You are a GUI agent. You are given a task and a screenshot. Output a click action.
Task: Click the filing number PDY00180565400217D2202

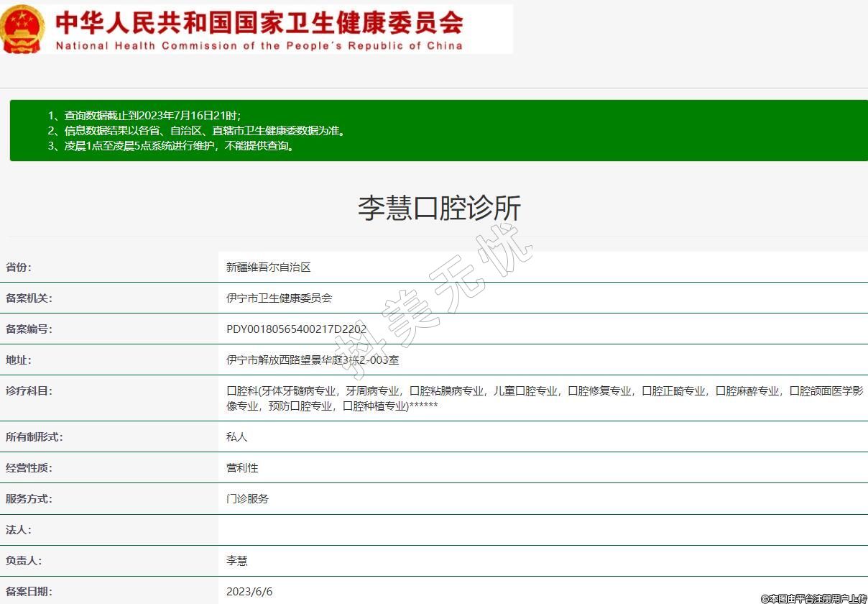point(296,329)
